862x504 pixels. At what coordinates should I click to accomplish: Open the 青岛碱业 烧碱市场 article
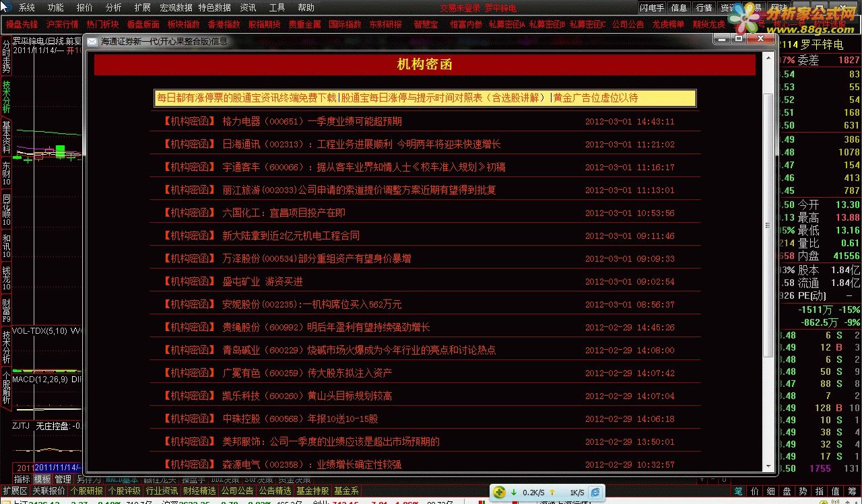click(x=359, y=351)
